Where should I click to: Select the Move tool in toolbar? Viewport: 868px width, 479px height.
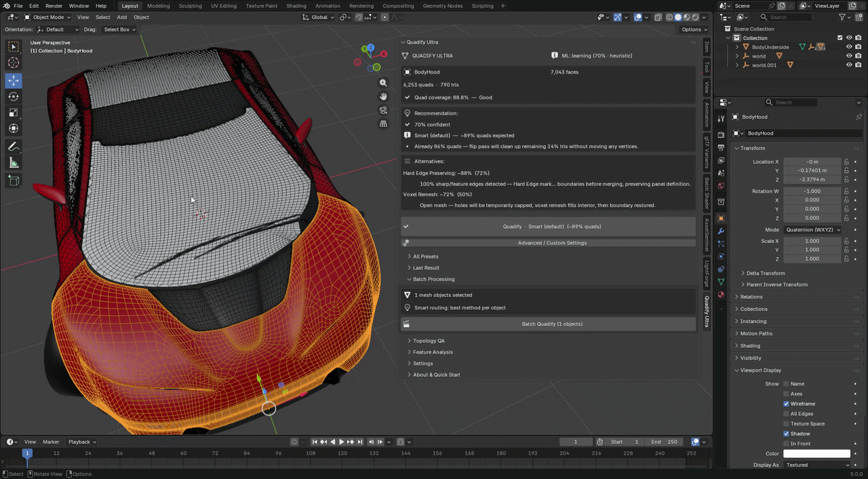point(14,80)
